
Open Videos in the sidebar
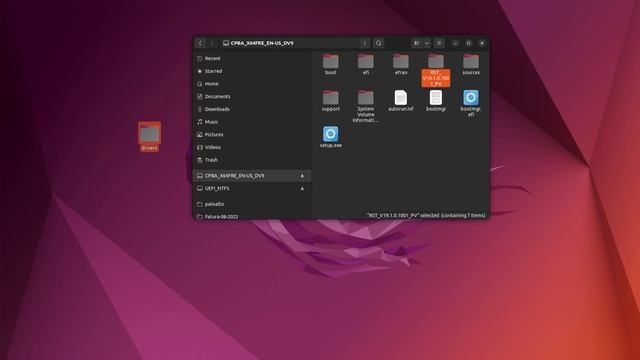click(252, 147)
